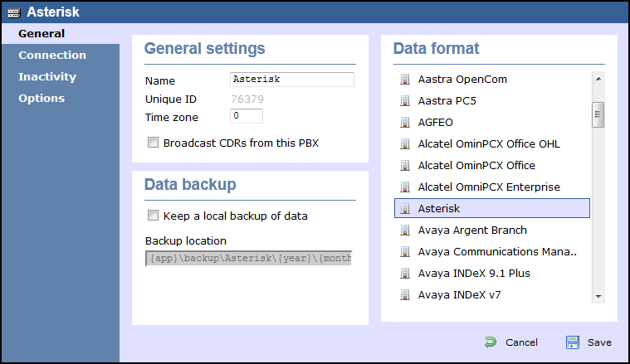
Task: Click the Aastra OpenCom PBX icon
Action: click(405, 79)
